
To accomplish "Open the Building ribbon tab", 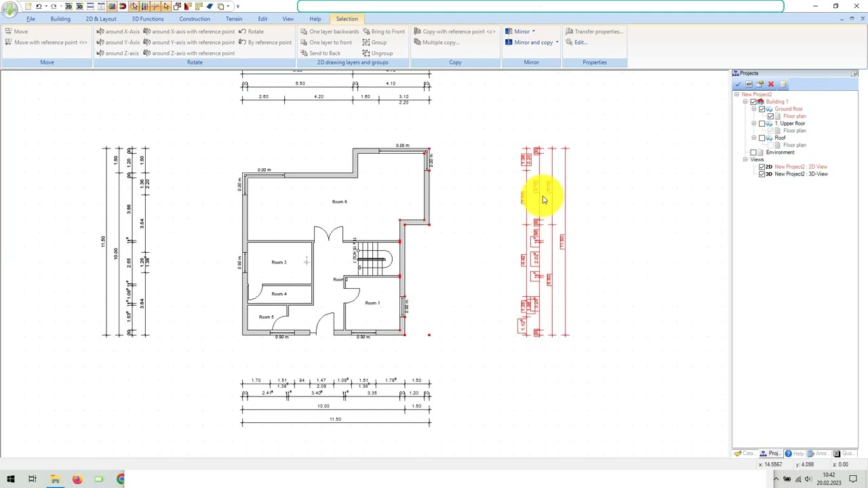I will [60, 19].
